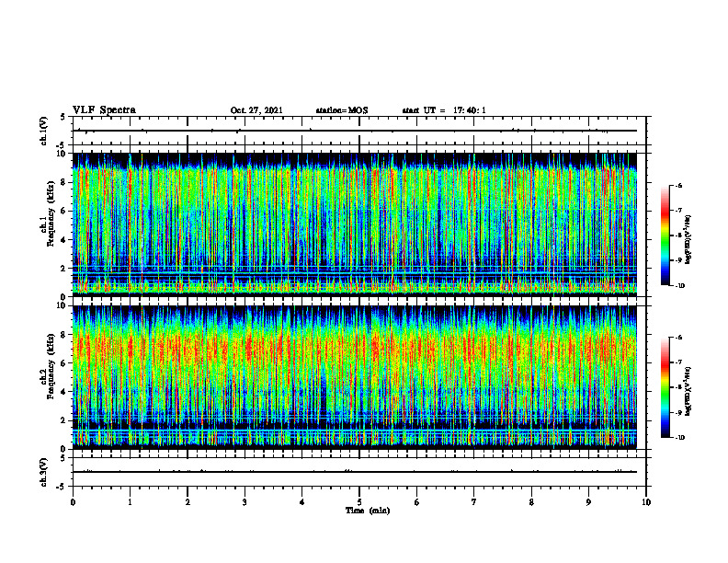Click the "ch.3(V)" axis label of the bottom strip
This screenshot has height=563, width=728.
pyautogui.click(x=44, y=472)
